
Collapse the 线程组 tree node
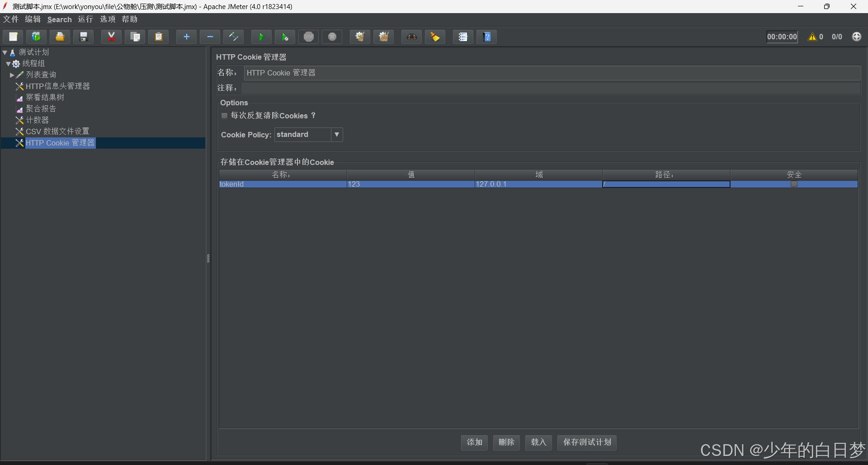coord(8,64)
